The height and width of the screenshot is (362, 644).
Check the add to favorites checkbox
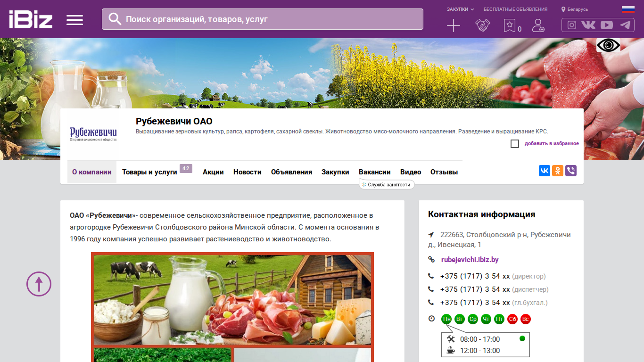(x=515, y=144)
